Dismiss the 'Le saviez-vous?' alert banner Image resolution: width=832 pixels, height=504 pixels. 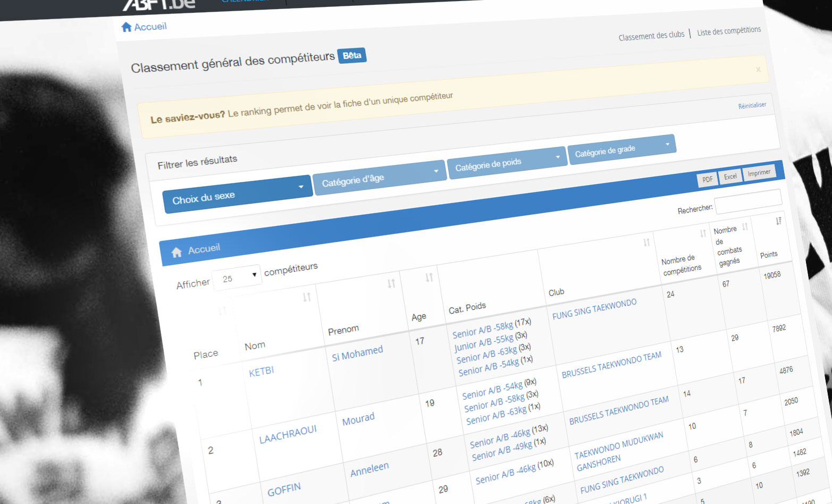[758, 70]
